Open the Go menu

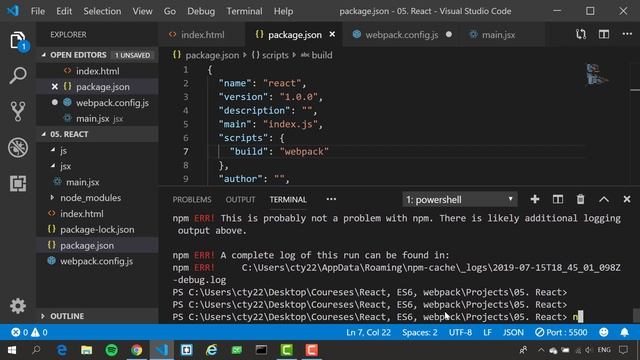click(170, 11)
